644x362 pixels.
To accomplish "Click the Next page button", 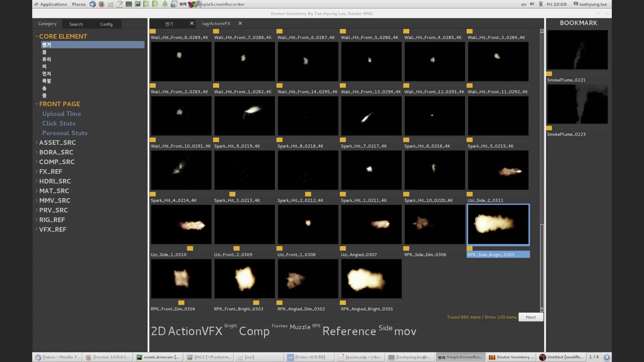I will (x=530, y=317).
